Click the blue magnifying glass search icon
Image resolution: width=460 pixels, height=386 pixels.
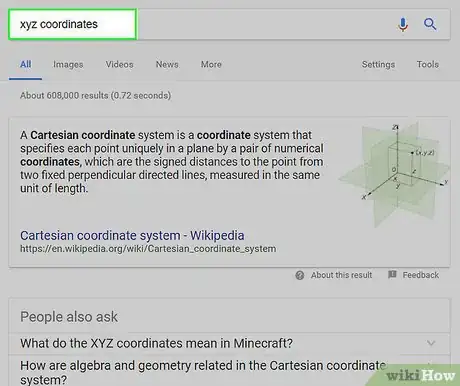430,24
